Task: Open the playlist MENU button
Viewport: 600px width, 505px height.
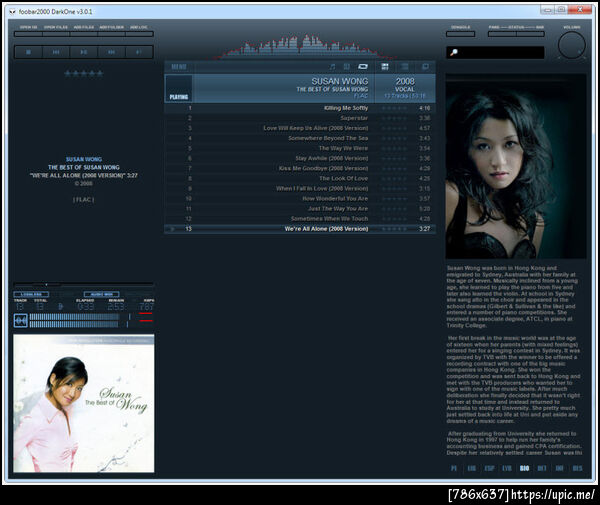Action: point(179,67)
